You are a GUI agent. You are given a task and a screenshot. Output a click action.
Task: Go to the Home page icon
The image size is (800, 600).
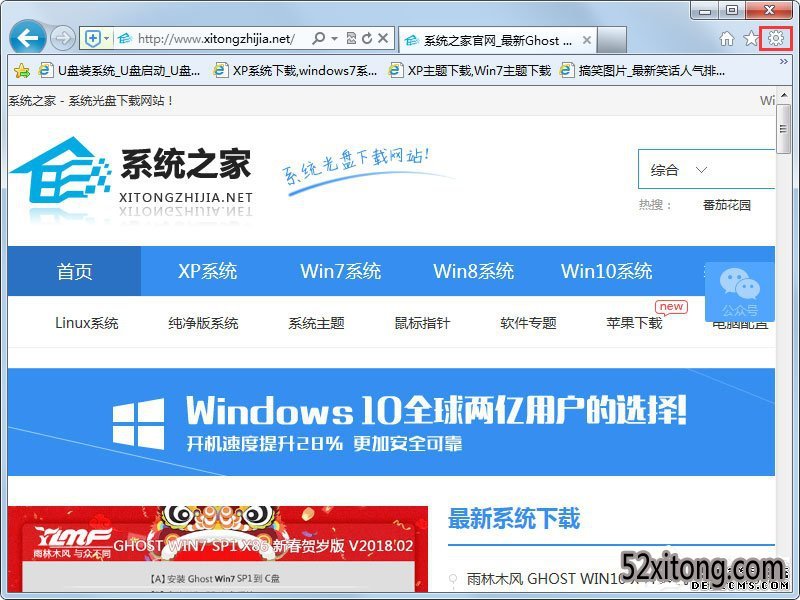pos(727,38)
